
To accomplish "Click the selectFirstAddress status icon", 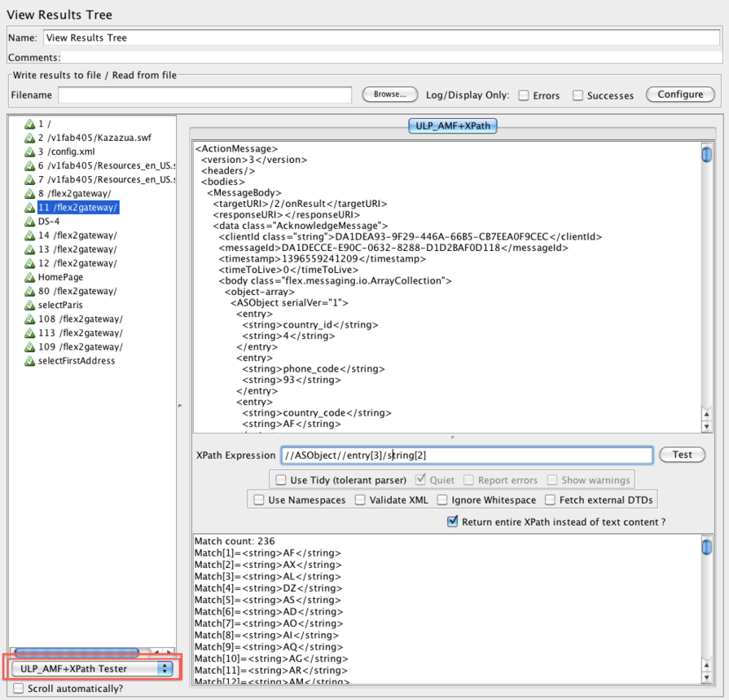I will (x=29, y=361).
